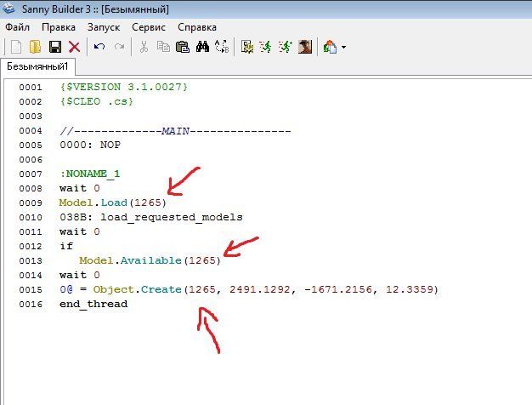Click the {$CLEO .cs} directive line
This screenshot has height=405, width=532.
97,101
